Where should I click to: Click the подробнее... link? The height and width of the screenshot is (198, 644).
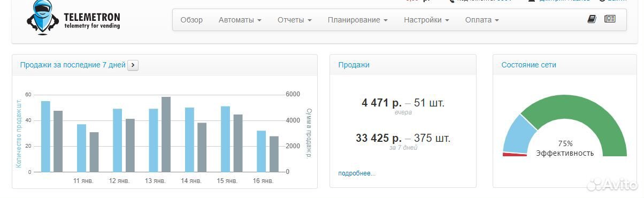click(357, 173)
